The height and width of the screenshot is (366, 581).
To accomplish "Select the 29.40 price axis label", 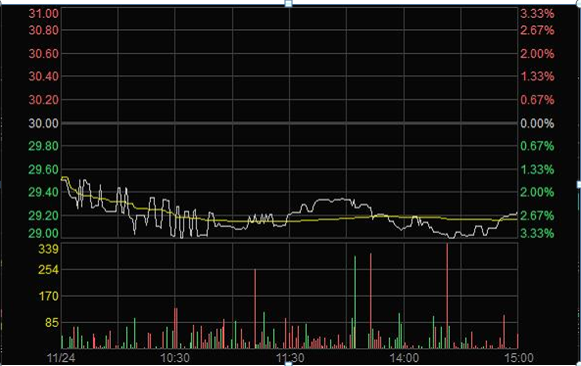I will (x=44, y=192).
